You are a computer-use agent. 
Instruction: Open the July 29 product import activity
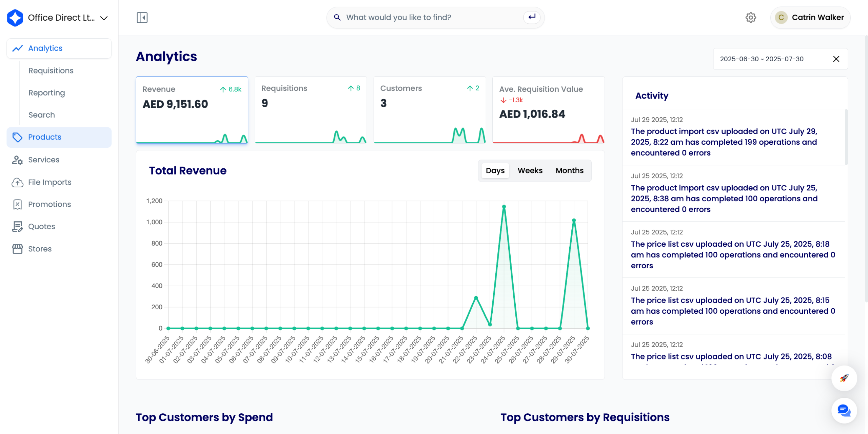tap(724, 142)
